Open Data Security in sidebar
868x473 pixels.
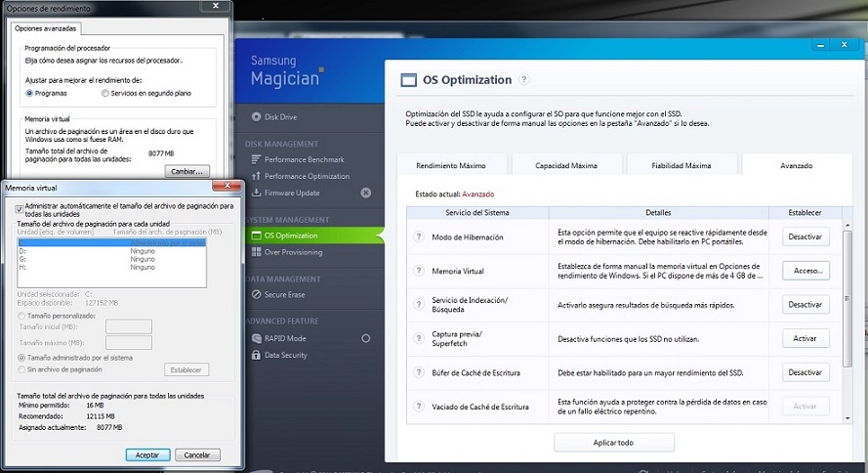(279, 355)
